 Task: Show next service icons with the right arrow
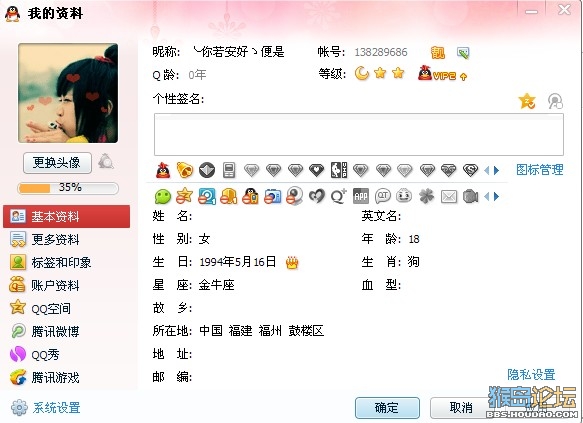click(496, 197)
